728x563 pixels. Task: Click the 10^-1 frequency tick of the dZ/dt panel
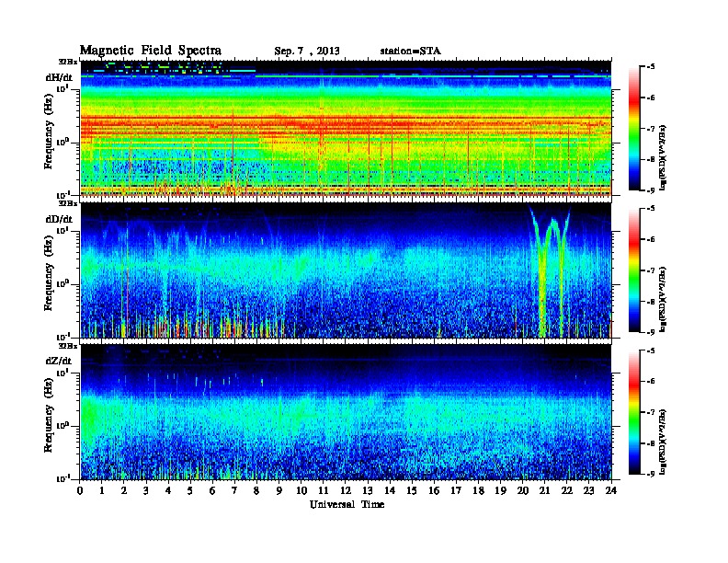63,478
